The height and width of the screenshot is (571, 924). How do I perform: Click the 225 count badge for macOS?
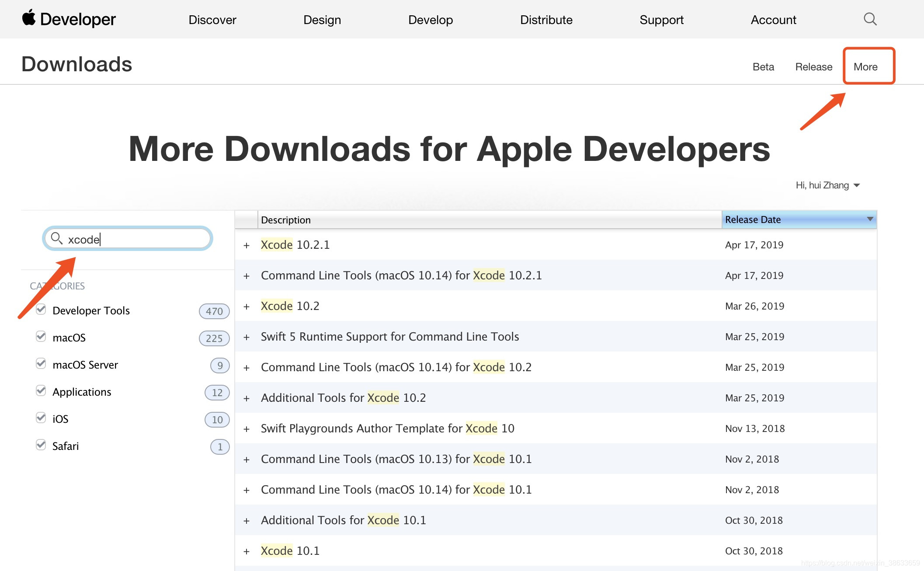[214, 338]
